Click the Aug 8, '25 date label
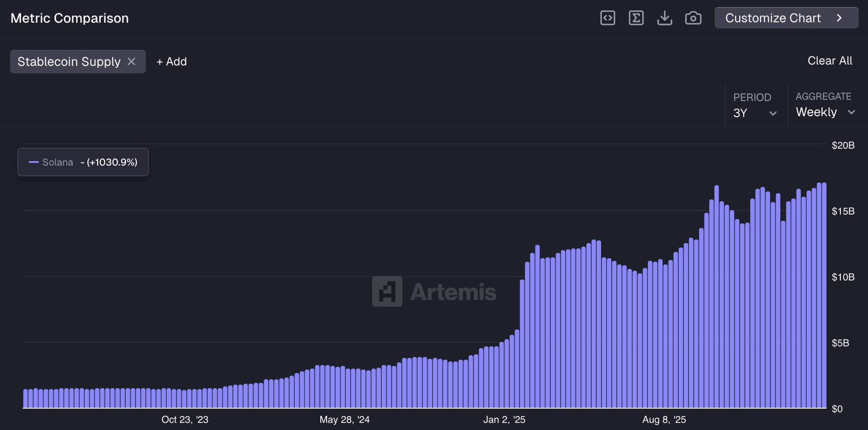This screenshot has width=868, height=430. pyautogui.click(x=664, y=419)
